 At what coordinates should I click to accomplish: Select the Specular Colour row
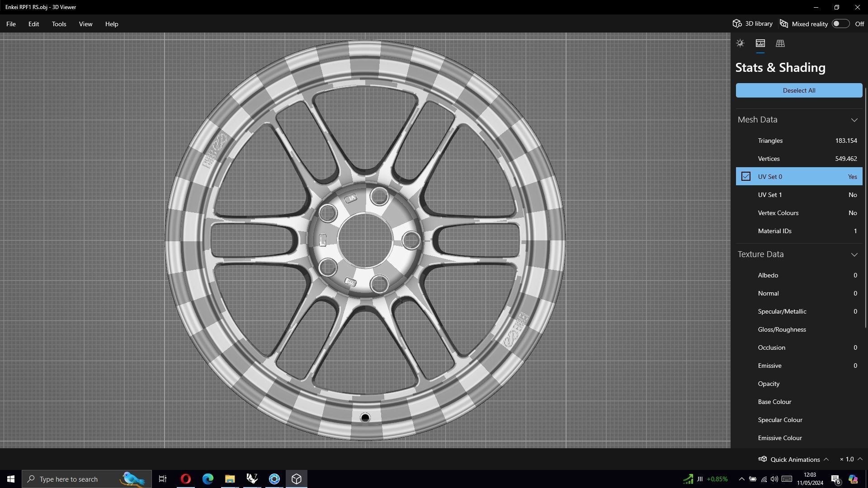[799, 420]
